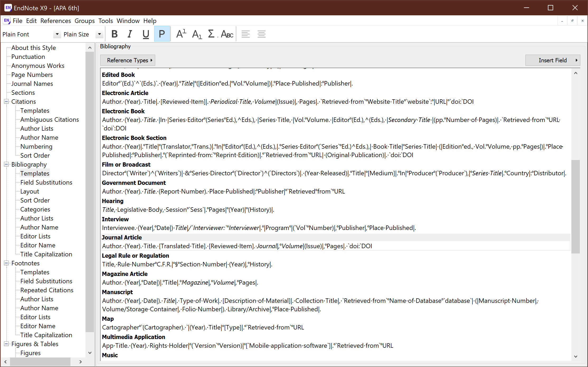Open the Tools menu

coord(106,21)
